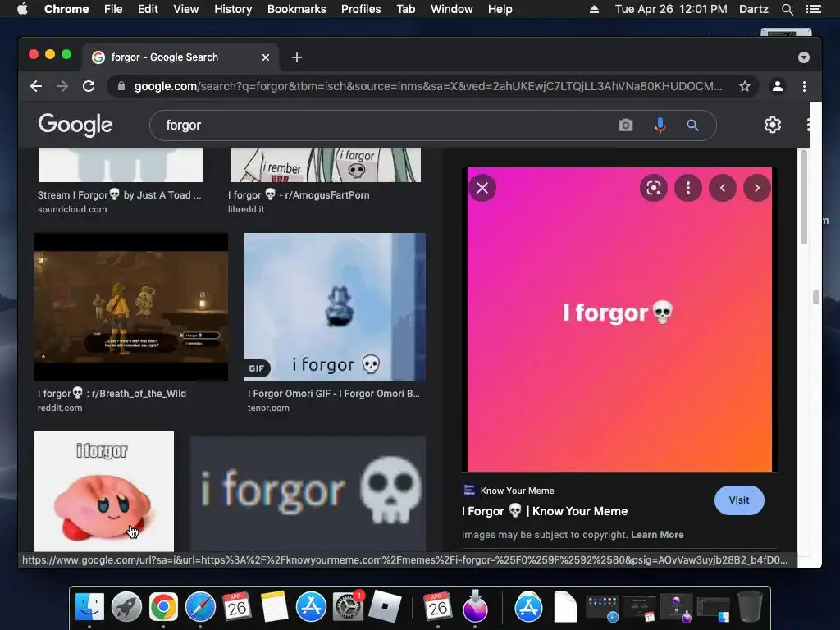Click the r/Breath_of_the_Wild caption

112,394
